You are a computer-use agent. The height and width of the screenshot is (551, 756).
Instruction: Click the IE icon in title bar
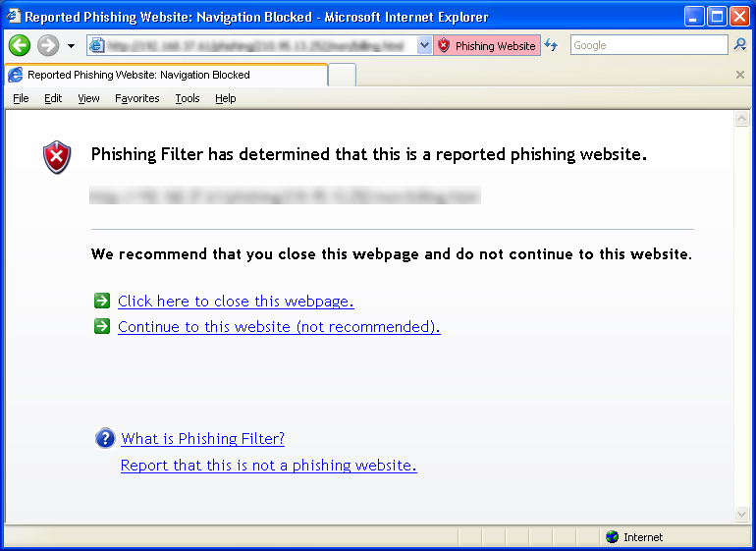point(14,17)
